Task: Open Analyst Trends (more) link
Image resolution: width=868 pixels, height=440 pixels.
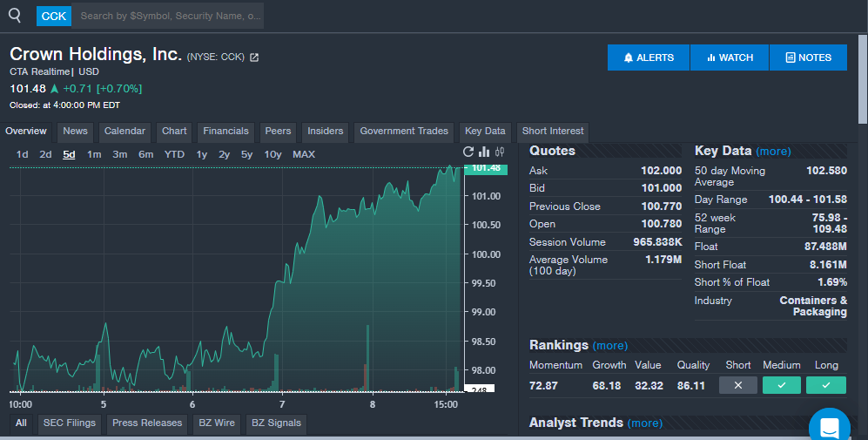Action: [645, 423]
